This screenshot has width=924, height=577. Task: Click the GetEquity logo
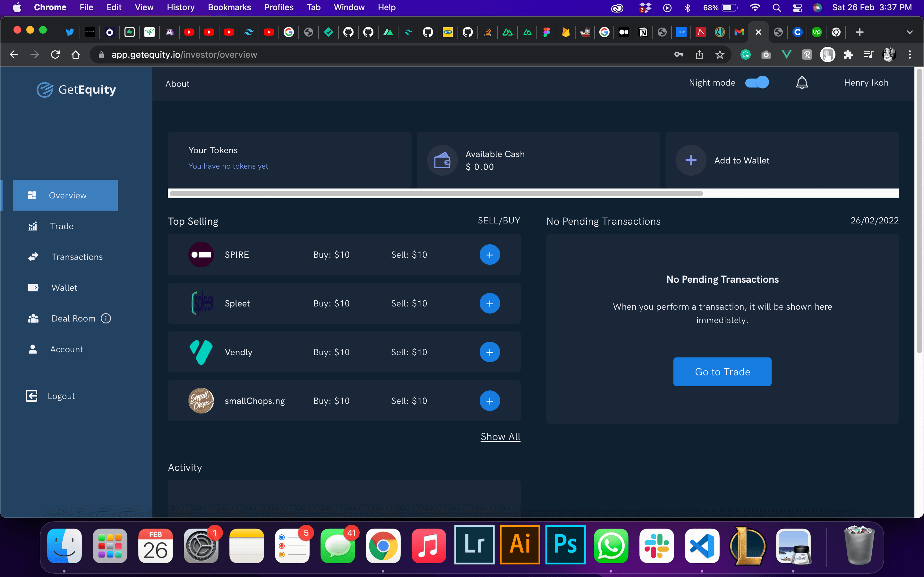[x=76, y=90]
